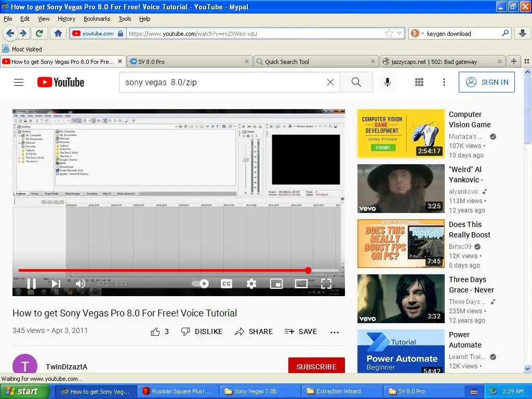
Task: Submit the YouTube search magnifier button
Action: pos(356,82)
